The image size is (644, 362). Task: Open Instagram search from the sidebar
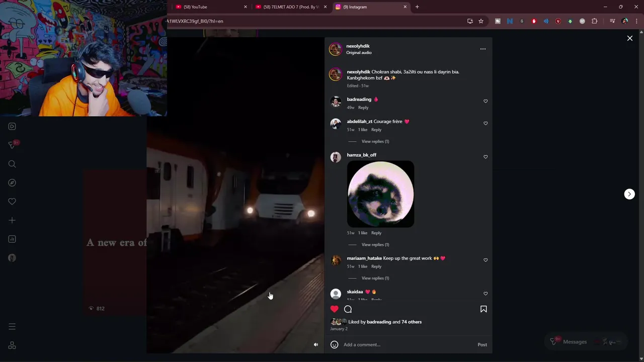tap(12, 164)
